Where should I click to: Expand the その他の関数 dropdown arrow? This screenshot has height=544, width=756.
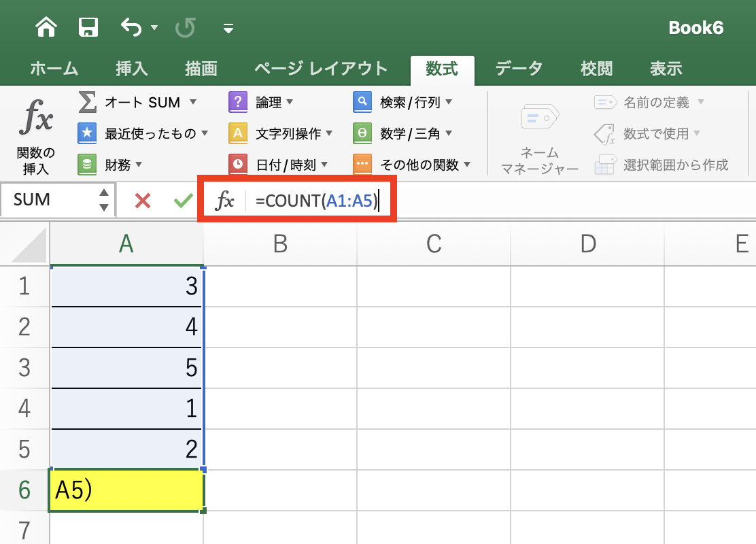pos(466,165)
